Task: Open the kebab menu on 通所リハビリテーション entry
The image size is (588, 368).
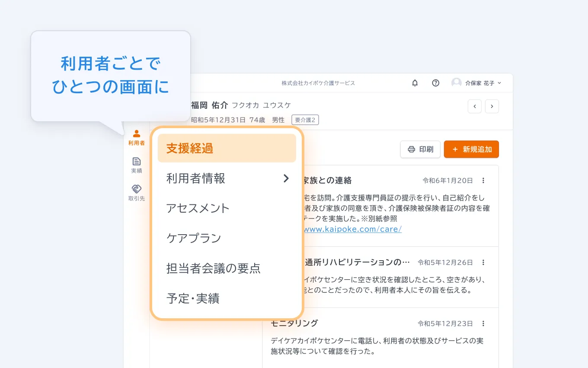Action: [483, 262]
